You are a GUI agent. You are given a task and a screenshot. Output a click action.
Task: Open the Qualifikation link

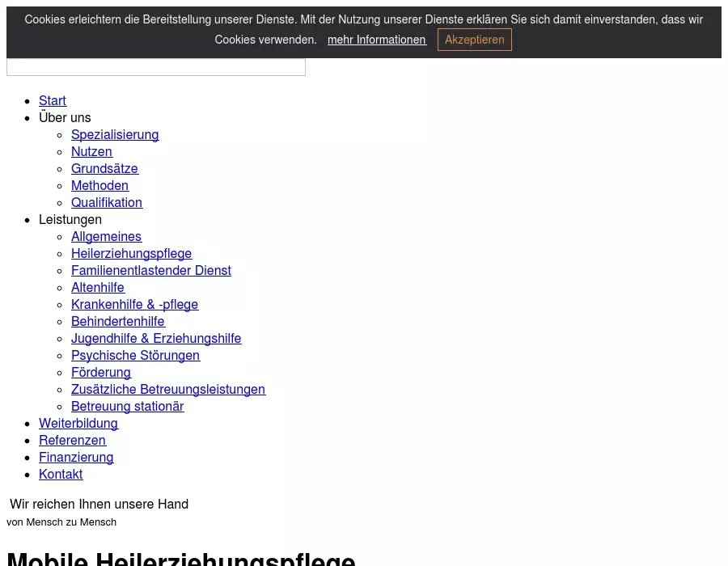(107, 202)
